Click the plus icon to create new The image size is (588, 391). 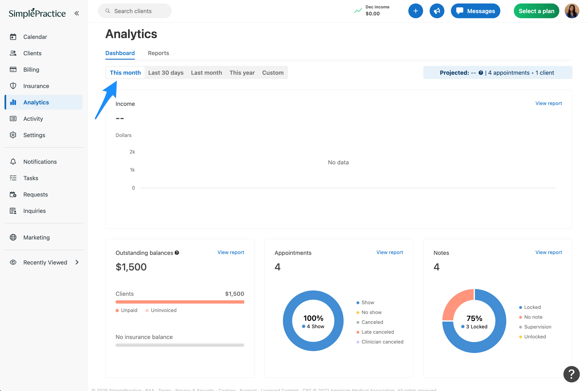[x=415, y=11]
